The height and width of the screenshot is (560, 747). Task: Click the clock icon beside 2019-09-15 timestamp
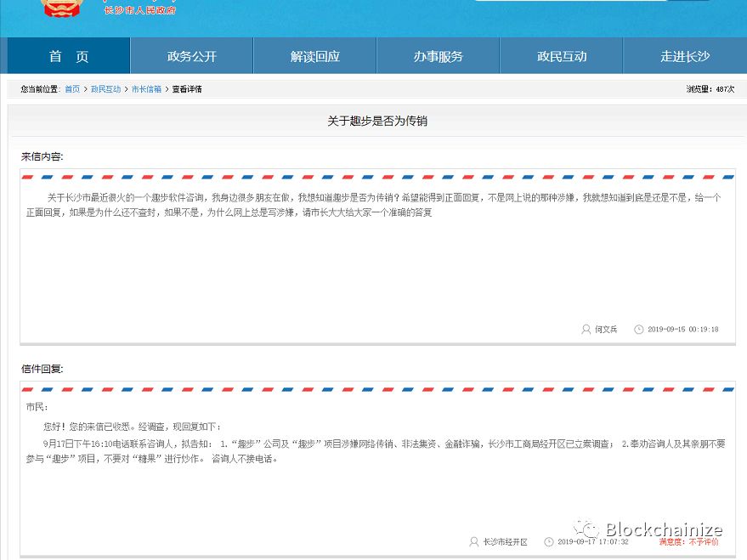639,329
